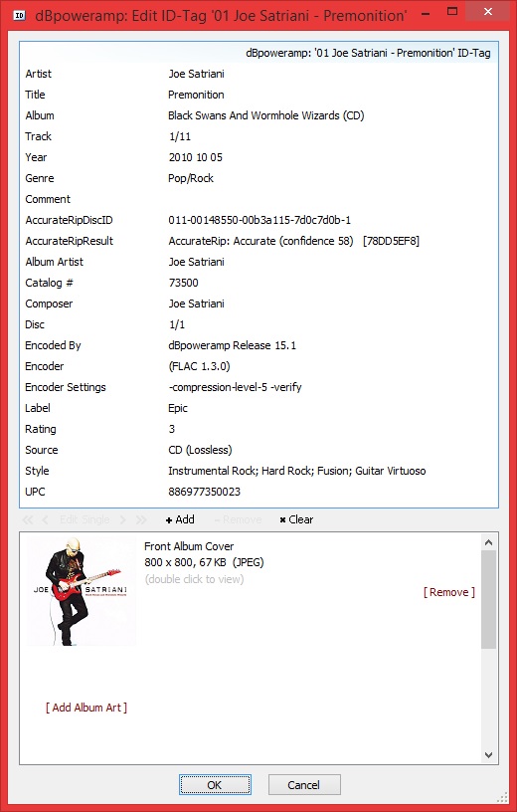Go to last file double-arrow

141,519
